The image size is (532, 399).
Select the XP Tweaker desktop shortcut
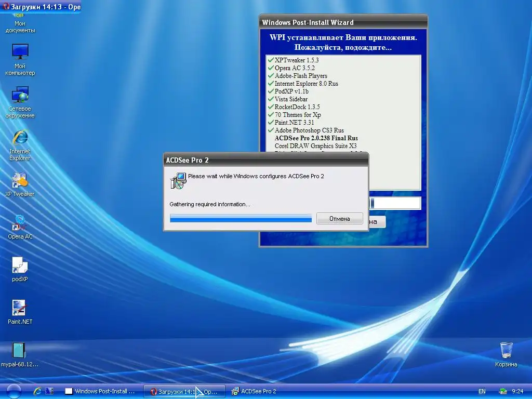[20, 184]
